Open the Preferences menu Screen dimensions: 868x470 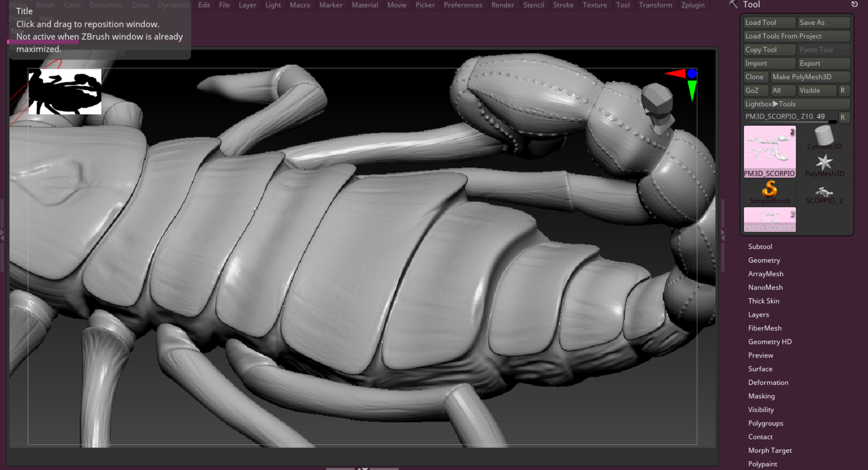(x=463, y=5)
